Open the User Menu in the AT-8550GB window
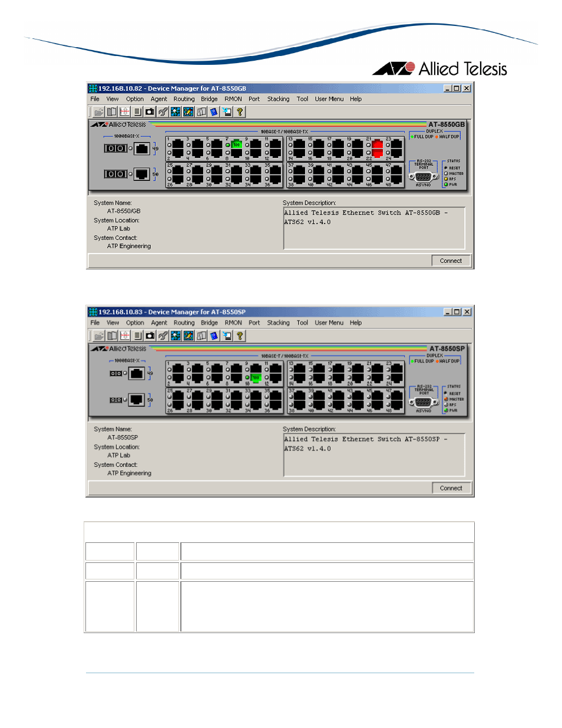Viewport: 562px width, 728px height. pyautogui.click(x=329, y=99)
